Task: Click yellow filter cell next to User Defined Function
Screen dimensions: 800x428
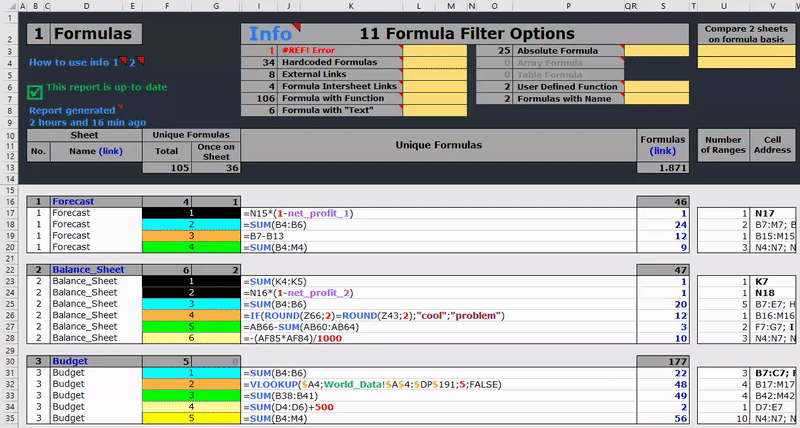Action: pyautogui.click(x=655, y=87)
